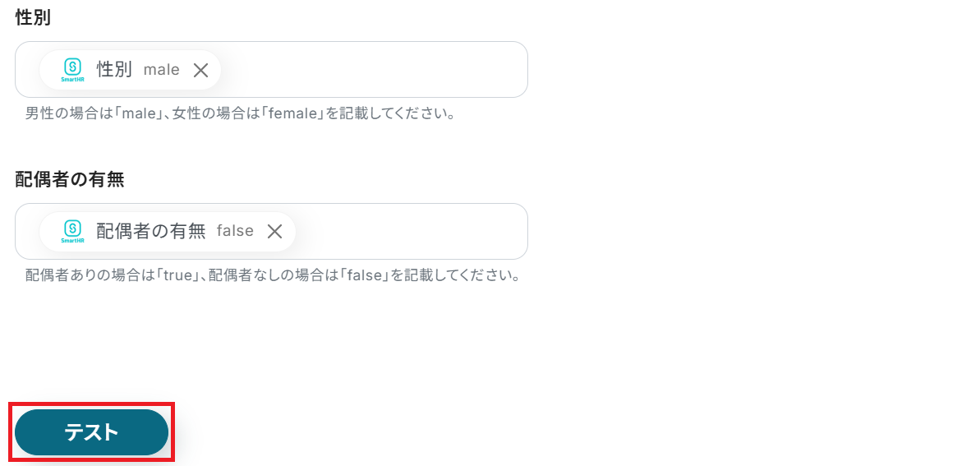The width and height of the screenshot is (980, 466).
Task: Select the 'male' value inside the 性別 chip
Action: click(x=161, y=70)
